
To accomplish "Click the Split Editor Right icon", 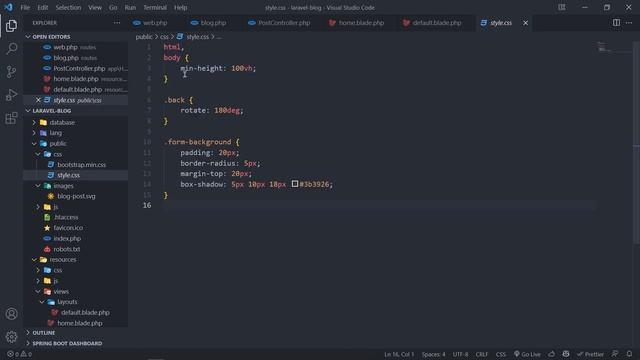I will (x=616, y=23).
